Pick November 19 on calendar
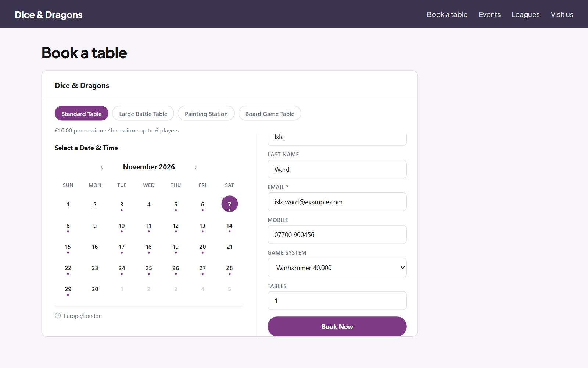The height and width of the screenshot is (368, 588). [176, 247]
